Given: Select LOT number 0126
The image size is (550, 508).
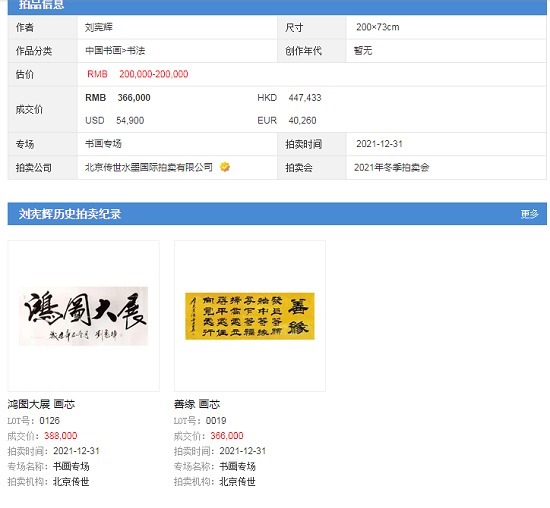Looking at the screenshot, I should [x=49, y=420].
